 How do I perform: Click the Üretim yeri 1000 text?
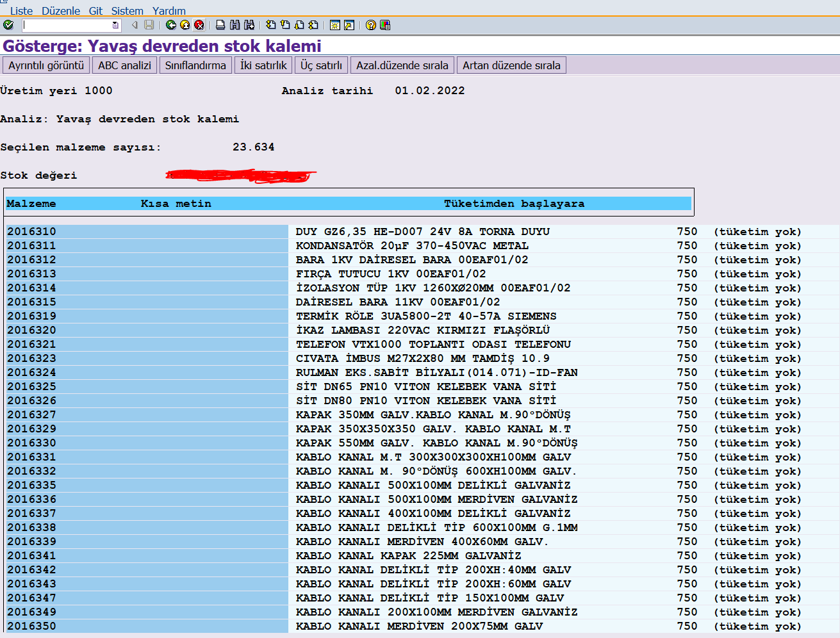tap(56, 91)
